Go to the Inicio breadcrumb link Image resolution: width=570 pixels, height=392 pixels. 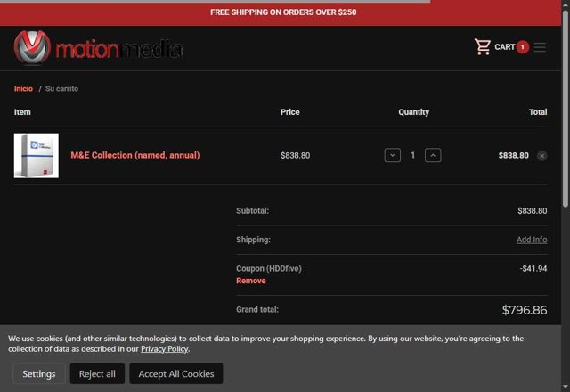[x=23, y=89]
